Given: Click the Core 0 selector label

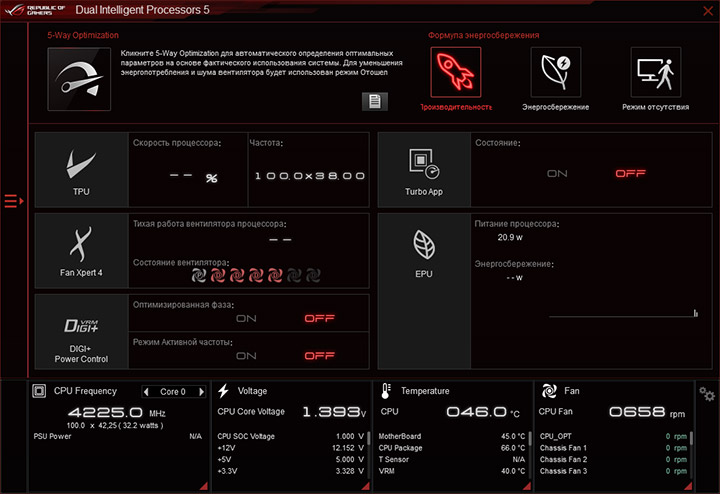Looking at the screenshot, I should pyautogui.click(x=173, y=392).
